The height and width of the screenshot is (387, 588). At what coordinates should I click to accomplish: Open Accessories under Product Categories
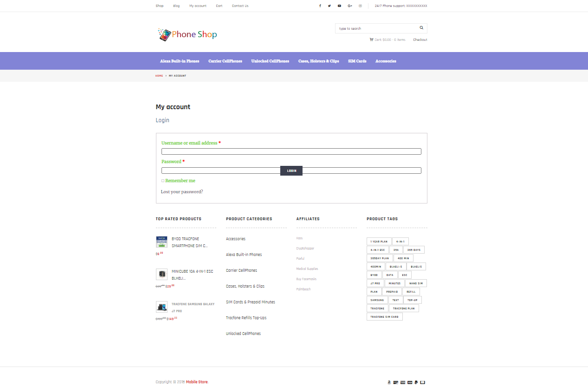tap(236, 239)
